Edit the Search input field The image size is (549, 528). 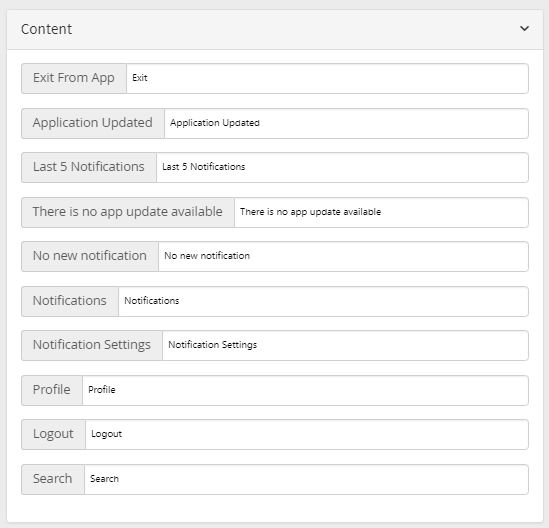306,479
